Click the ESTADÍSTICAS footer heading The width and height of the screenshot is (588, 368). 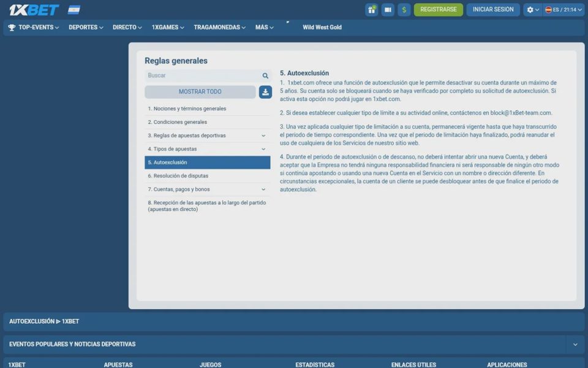pyautogui.click(x=315, y=364)
